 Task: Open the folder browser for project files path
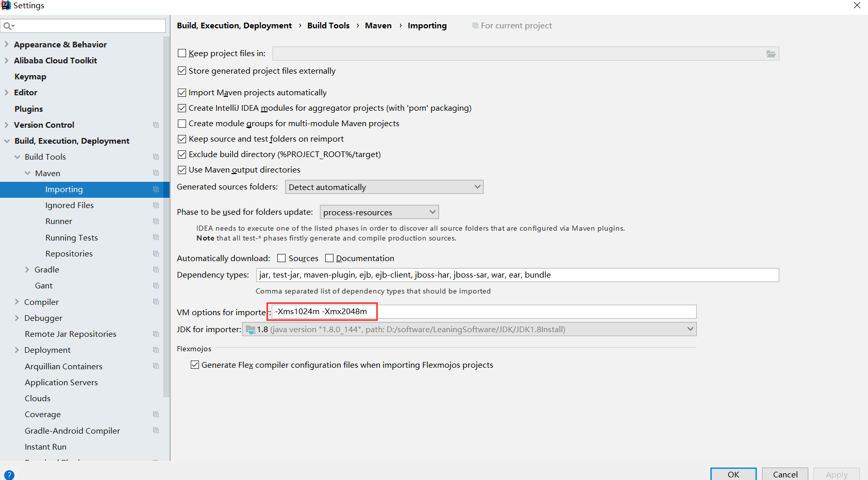click(771, 54)
